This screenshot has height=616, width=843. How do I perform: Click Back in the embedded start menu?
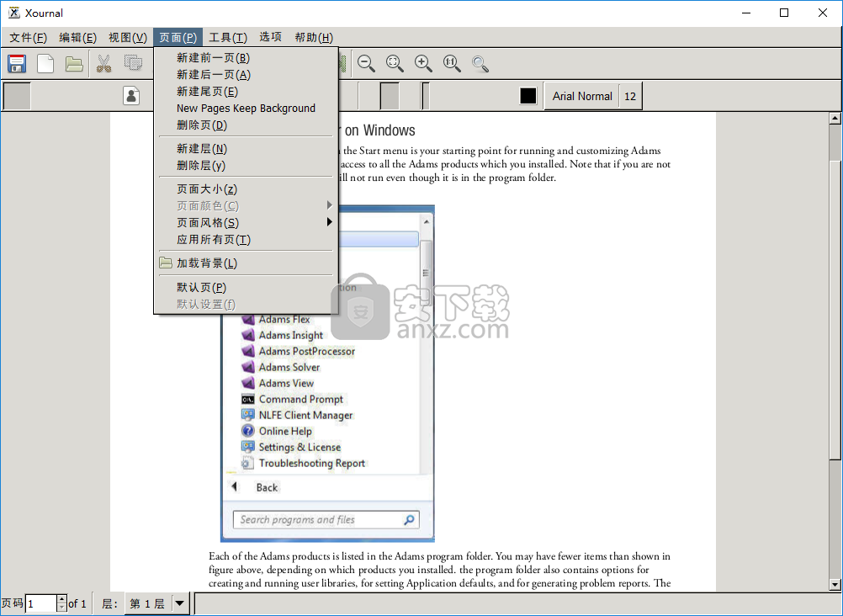tap(267, 487)
